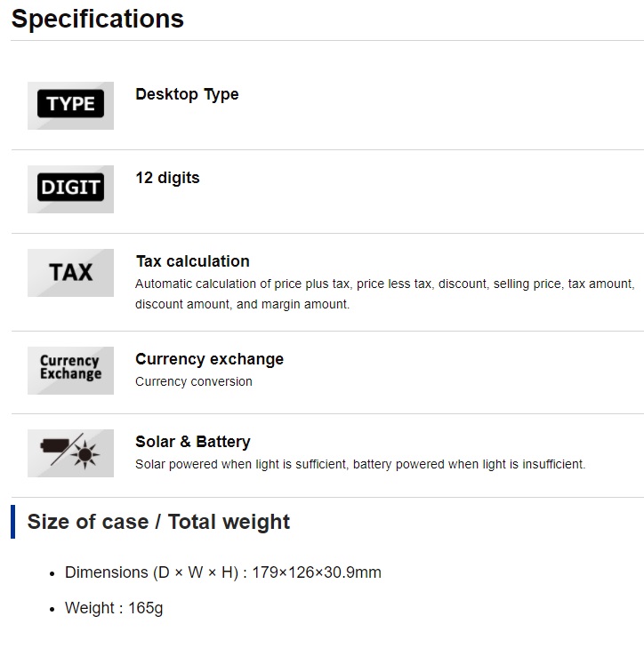Click the Currency conversion description text
The width and height of the screenshot is (644, 648).
(x=194, y=381)
